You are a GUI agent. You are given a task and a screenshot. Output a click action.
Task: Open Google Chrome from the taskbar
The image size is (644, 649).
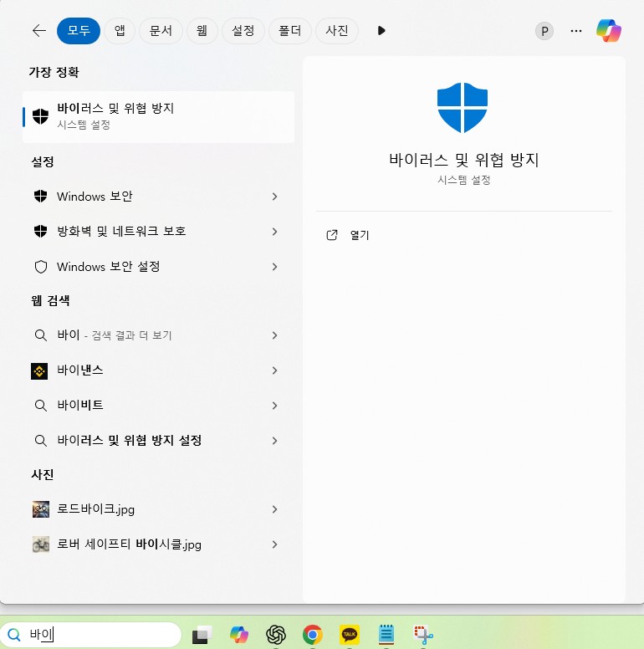click(313, 635)
